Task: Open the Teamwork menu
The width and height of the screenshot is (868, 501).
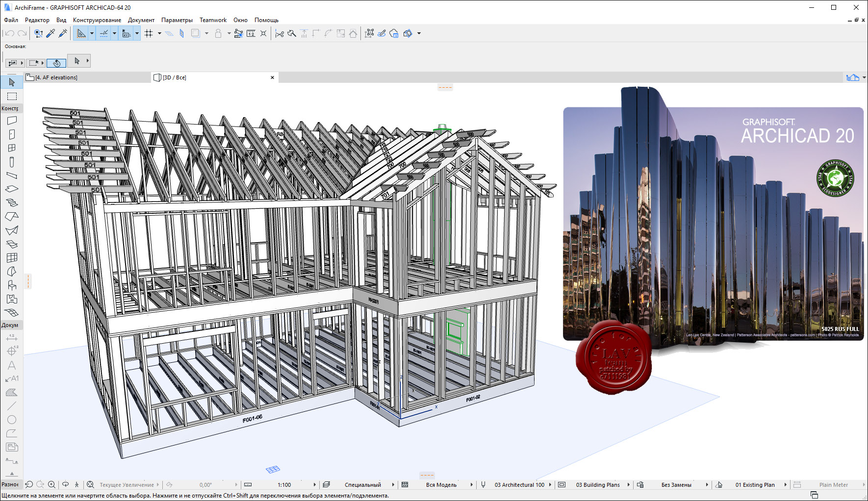Action: [213, 20]
